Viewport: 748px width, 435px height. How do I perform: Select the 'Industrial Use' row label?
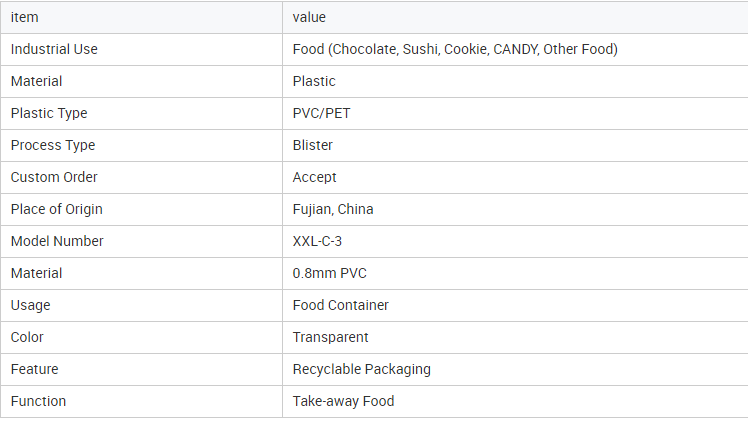pyautogui.click(x=54, y=49)
